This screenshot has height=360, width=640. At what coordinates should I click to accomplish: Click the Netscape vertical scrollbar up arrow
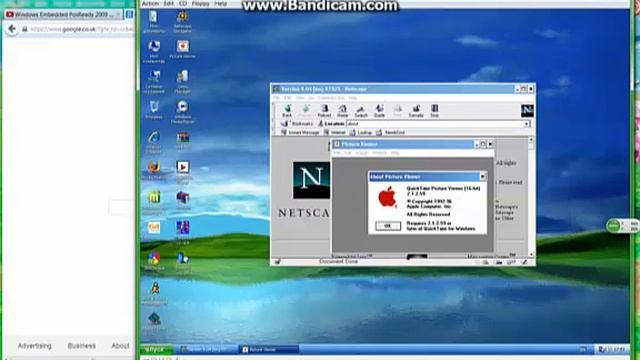[x=531, y=140]
